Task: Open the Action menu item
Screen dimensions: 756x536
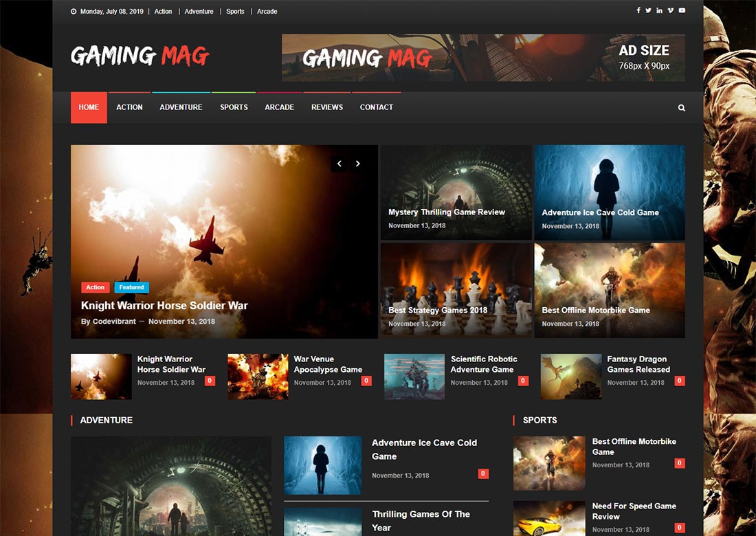Action: coord(129,107)
